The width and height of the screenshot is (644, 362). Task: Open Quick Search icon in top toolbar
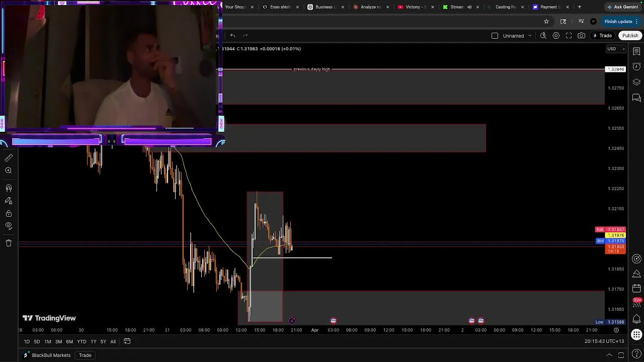(543, 36)
